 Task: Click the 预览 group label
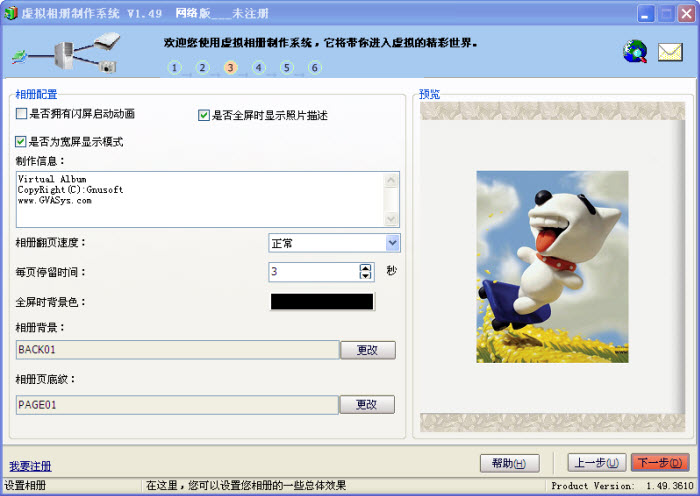coord(429,94)
